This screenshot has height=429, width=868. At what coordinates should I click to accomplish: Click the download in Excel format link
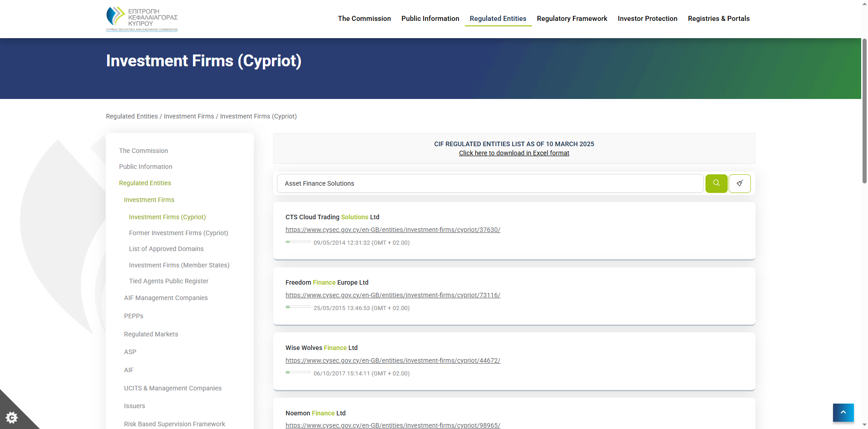click(513, 153)
